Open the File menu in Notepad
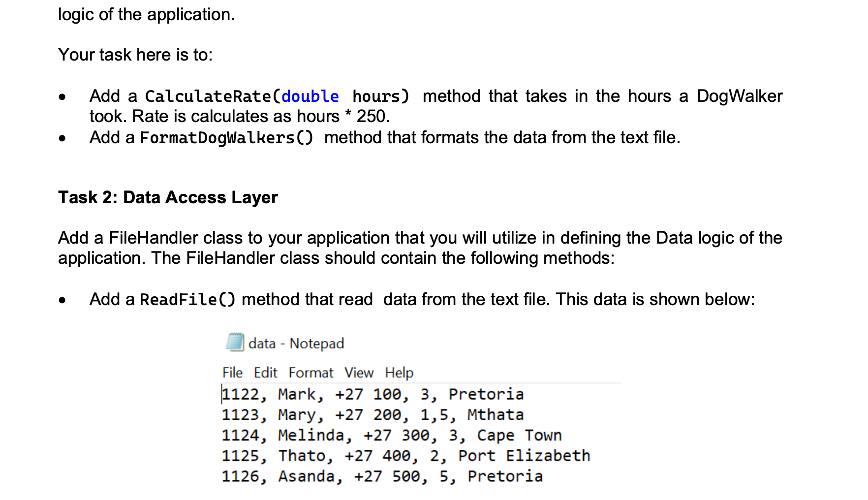The height and width of the screenshot is (500, 868). tap(232, 373)
